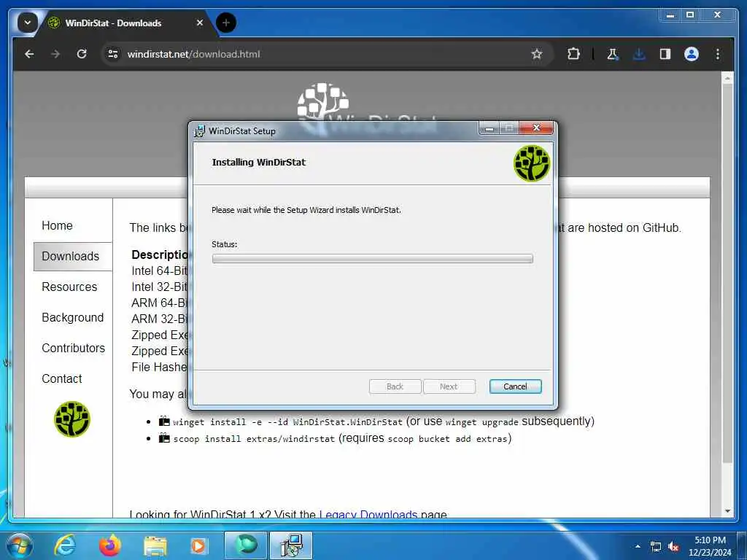Click the 'Intel 64-Bit' description row
The width and height of the screenshot is (747, 560).
click(160, 271)
